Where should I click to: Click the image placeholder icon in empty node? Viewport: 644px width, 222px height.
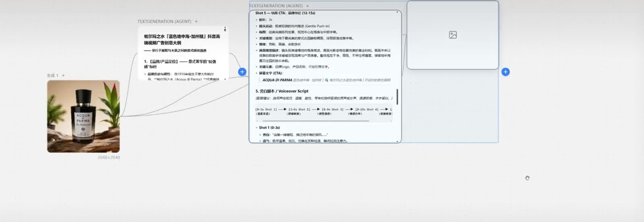pos(453,35)
